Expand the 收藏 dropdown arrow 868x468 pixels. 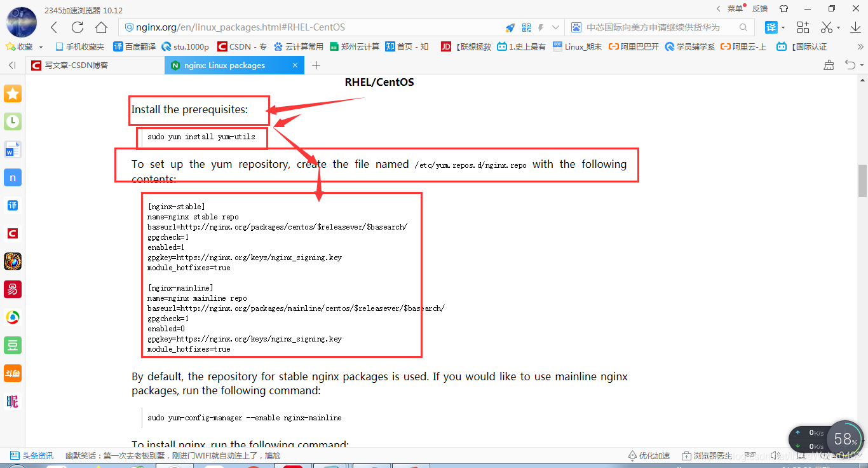tap(41, 47)
